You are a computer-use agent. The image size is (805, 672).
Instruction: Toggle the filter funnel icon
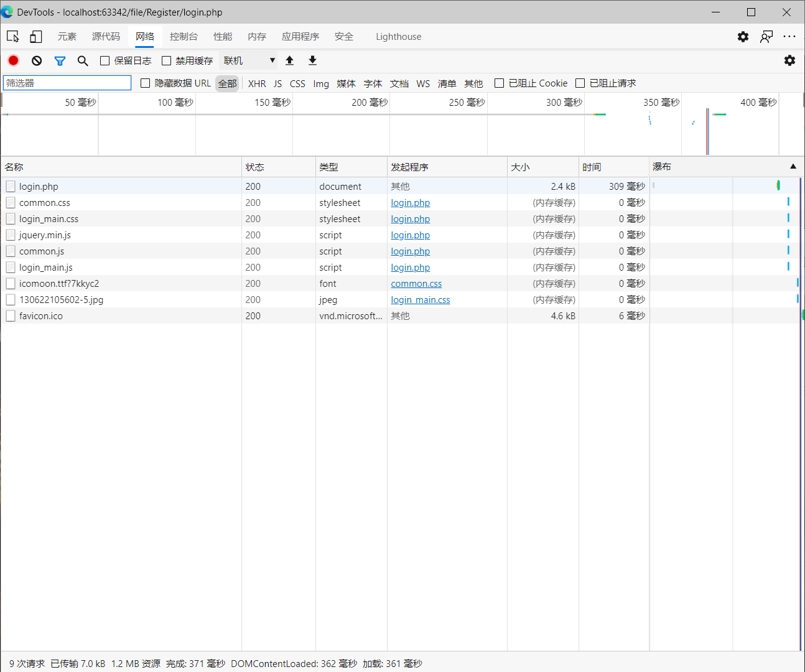[60, 60]
